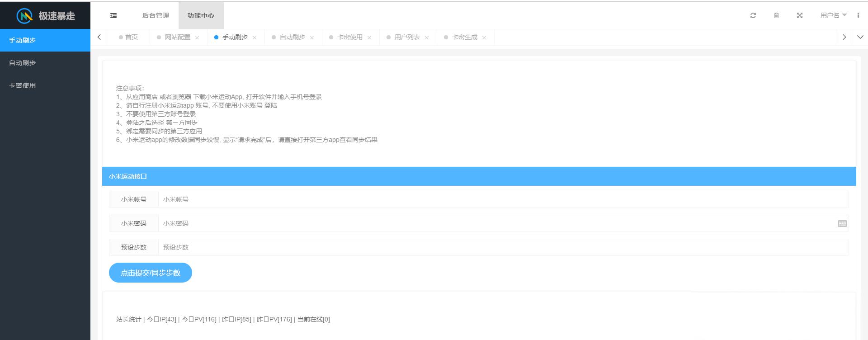Close the 网站配置 tab
Screen dimensions: 868x340
coord(197,38)
